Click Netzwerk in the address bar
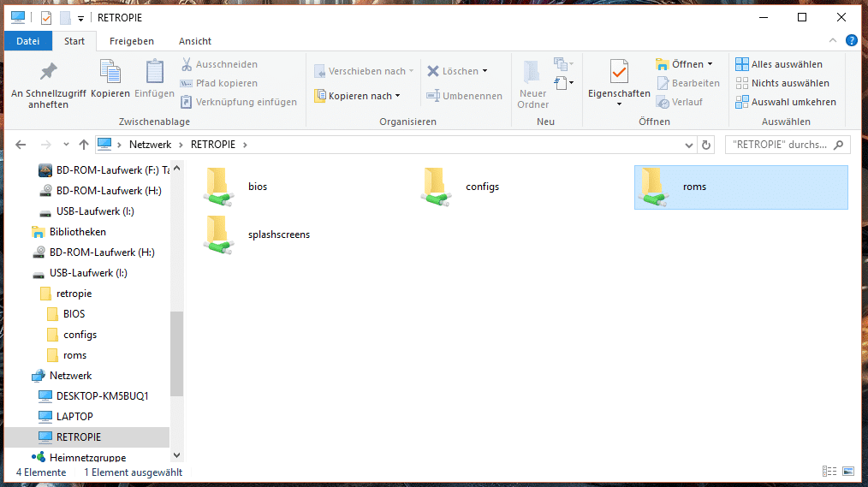 click(150, 145)
